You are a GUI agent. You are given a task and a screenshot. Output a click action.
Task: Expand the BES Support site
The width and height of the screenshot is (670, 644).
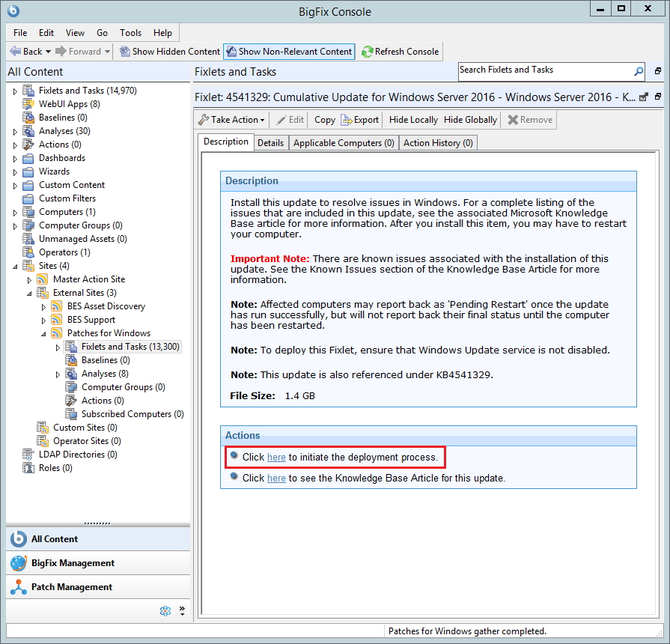point(43,320)
